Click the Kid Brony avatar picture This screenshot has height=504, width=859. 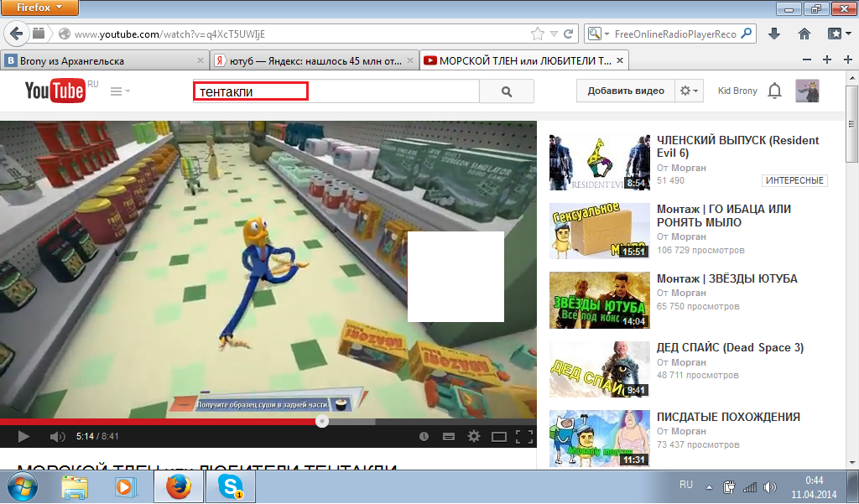coord(807,91)
